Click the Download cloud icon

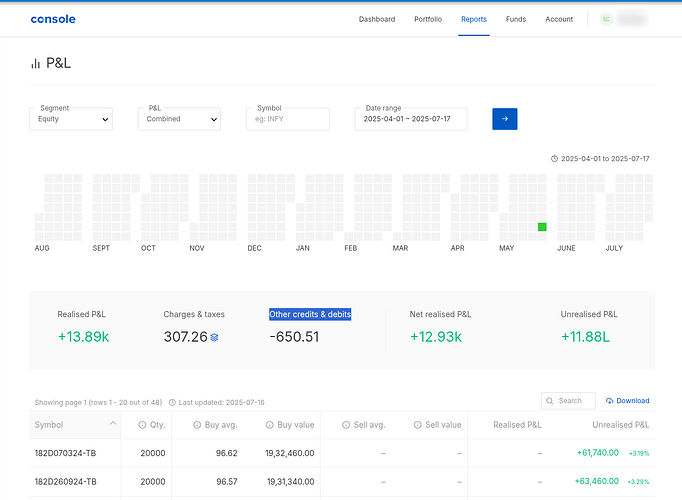pyautogui.click(x=609, y=400)
